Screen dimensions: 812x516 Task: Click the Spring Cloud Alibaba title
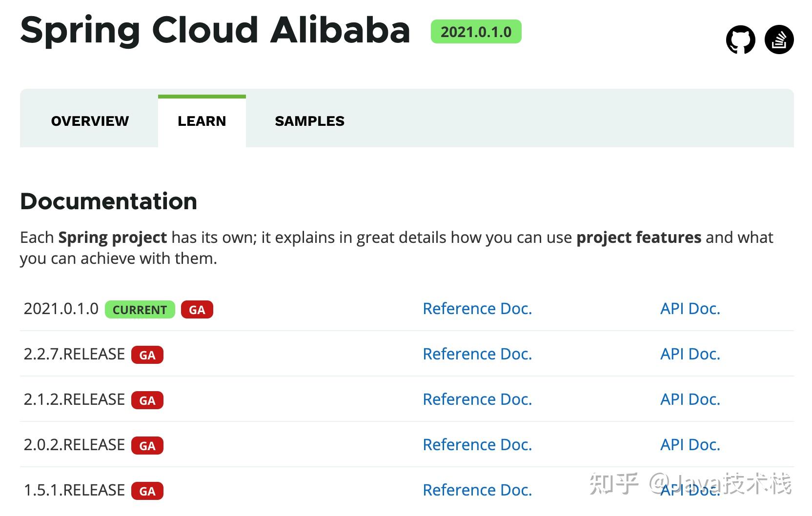click(x=215, y=30)
